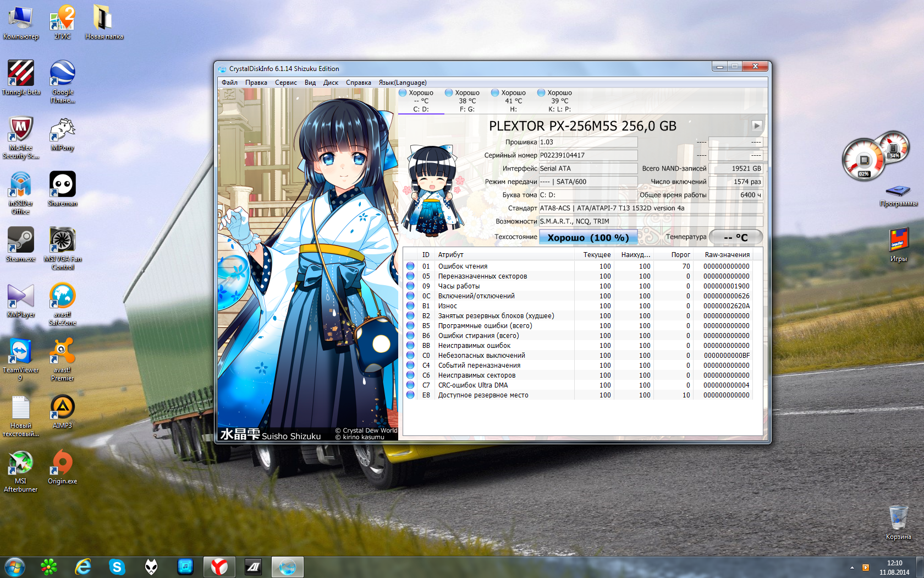
Task: Click the status orb for Ошибок чтения
Action: click(x=410, y=266)
